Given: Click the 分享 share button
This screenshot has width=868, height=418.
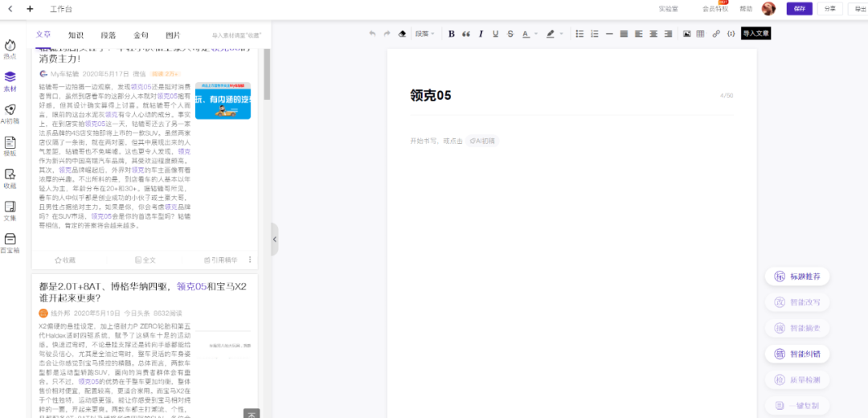Looking at the screenshot, I should coord(829,9).
